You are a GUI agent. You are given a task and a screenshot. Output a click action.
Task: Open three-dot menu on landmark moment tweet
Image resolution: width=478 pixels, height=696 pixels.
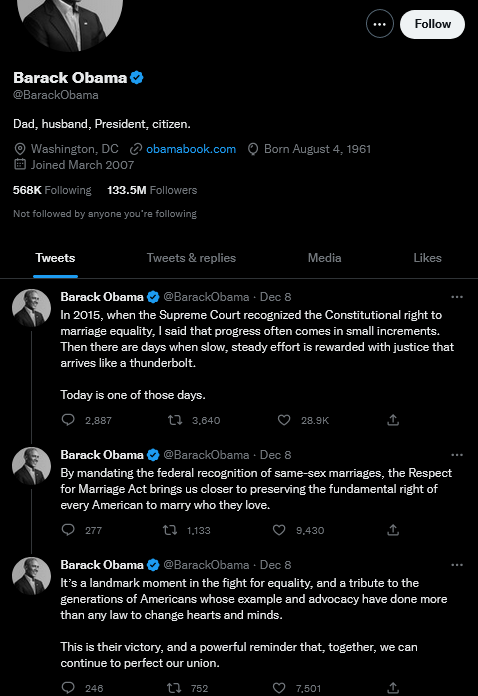[x=457, y=565]
